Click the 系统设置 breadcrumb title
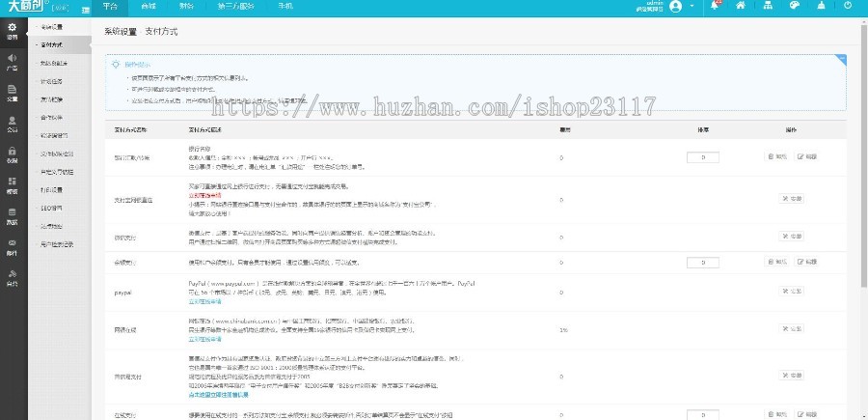Viewport: 868px width, 420px height. (121, 32)
